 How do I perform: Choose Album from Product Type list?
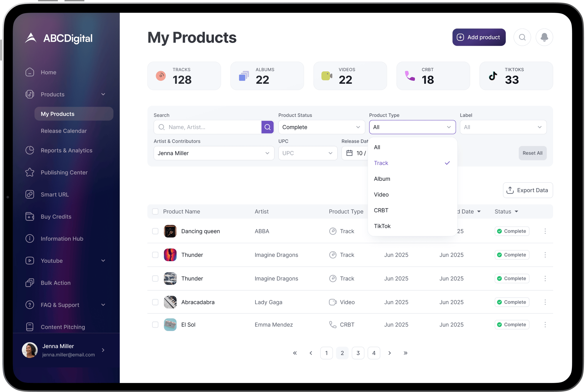(382, 179)
